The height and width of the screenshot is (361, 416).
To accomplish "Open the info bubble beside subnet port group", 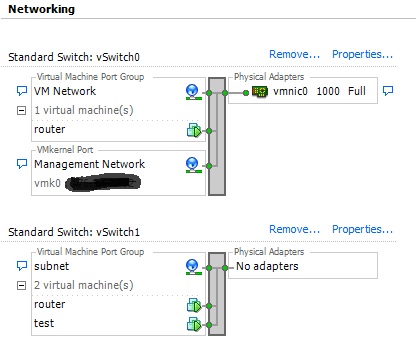I will point(22,266).
